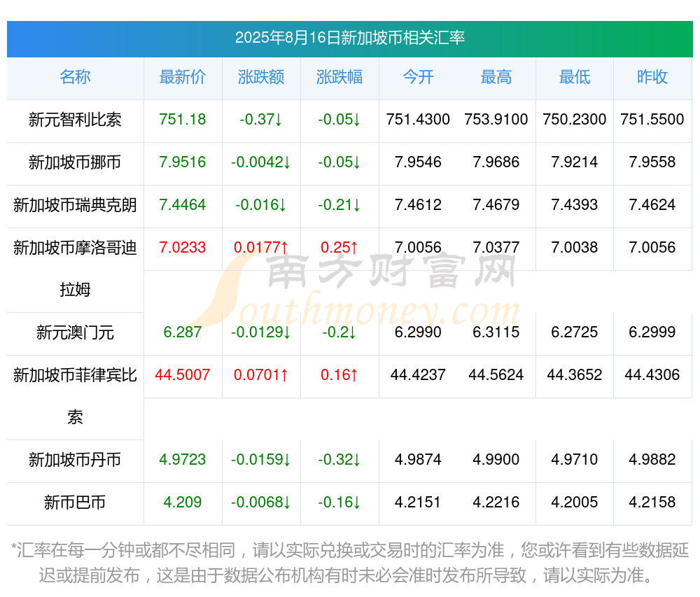The image size is (700, 597).
Task: Click change amount 0.0177↑
Action: [x=261, y=247]
